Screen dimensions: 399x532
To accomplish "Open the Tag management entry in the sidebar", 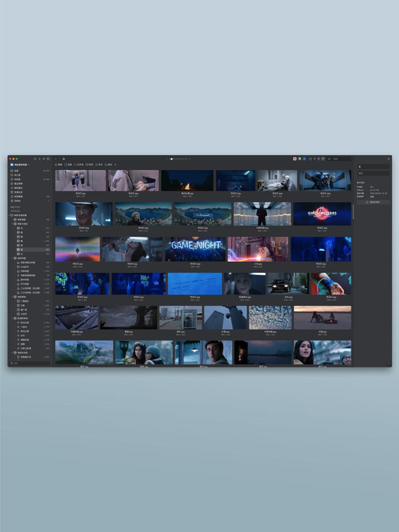I will click(30, 196).
